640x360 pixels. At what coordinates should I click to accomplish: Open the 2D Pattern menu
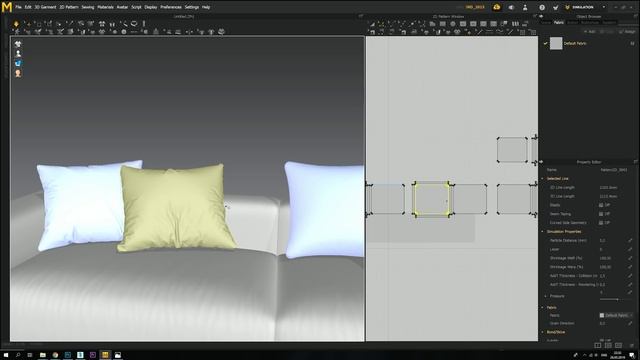pyautogui.click(x=69, y=7)
